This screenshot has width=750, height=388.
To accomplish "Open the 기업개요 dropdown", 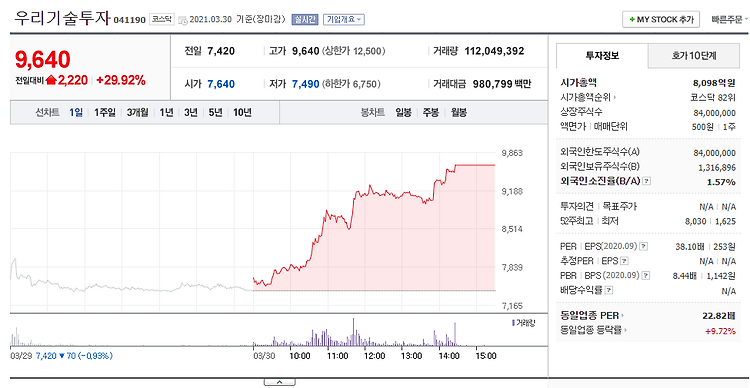I will click(x=344, y=20).
